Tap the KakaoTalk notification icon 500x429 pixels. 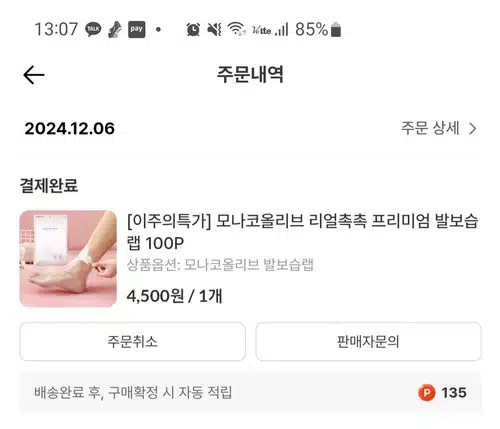coord(93,29)
